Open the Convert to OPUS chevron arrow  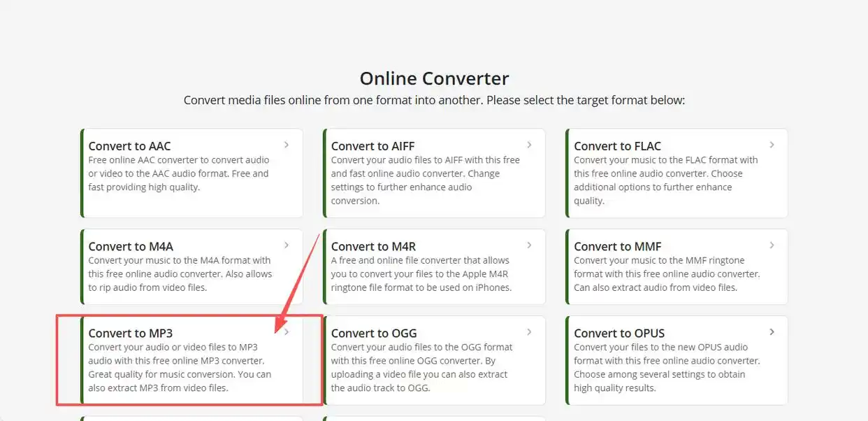pos(772,332)
